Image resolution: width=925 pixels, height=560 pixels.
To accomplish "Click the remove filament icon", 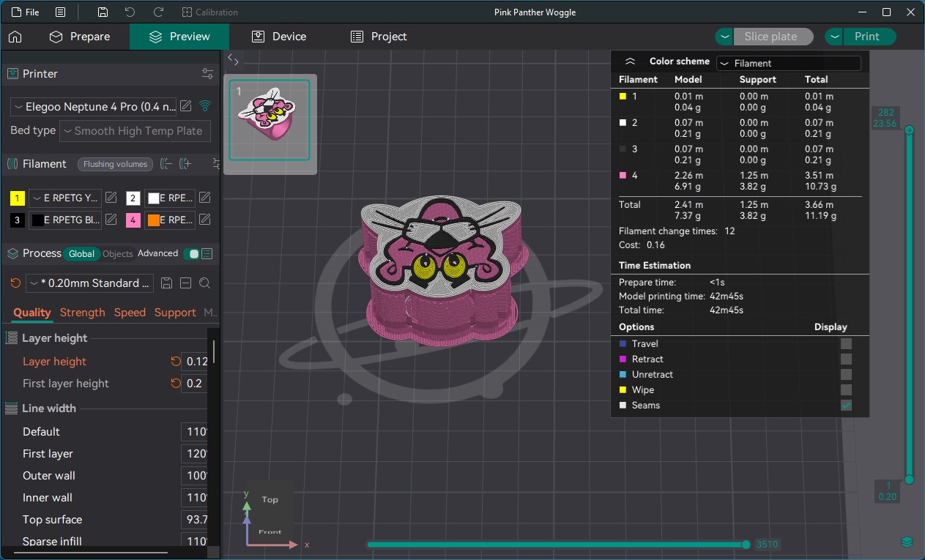I will [x=166, y=164].
